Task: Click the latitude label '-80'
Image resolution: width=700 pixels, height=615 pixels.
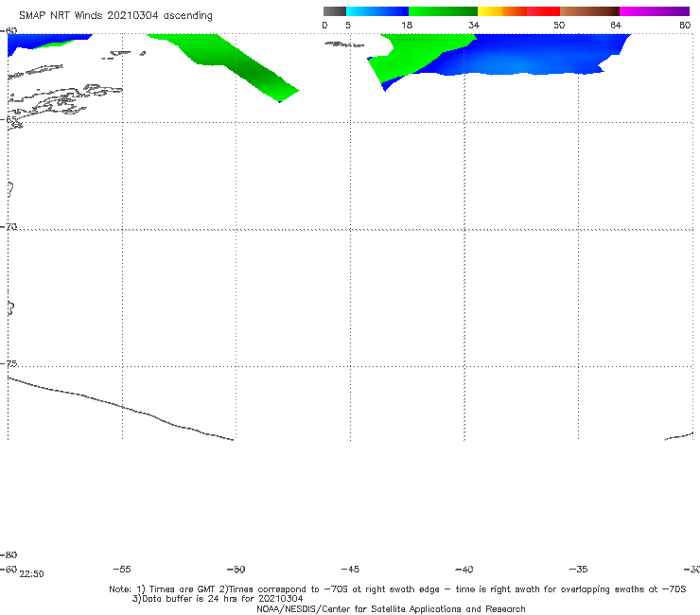Action: point(9,554)
